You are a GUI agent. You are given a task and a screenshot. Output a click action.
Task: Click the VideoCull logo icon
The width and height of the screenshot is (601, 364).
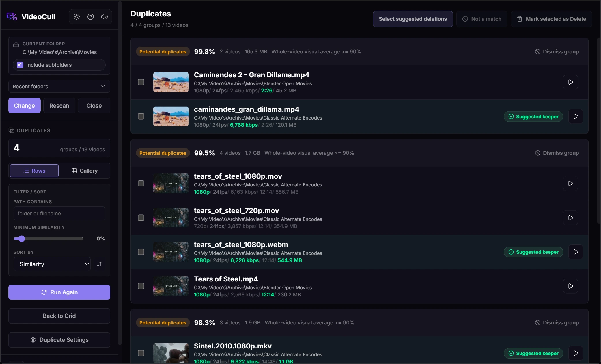(x=12, y=17)
